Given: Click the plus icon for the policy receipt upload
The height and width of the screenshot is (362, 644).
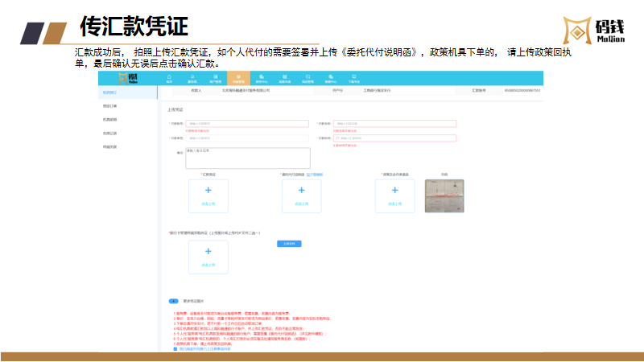Looking at the screenshot, I should tap(394, 191).
